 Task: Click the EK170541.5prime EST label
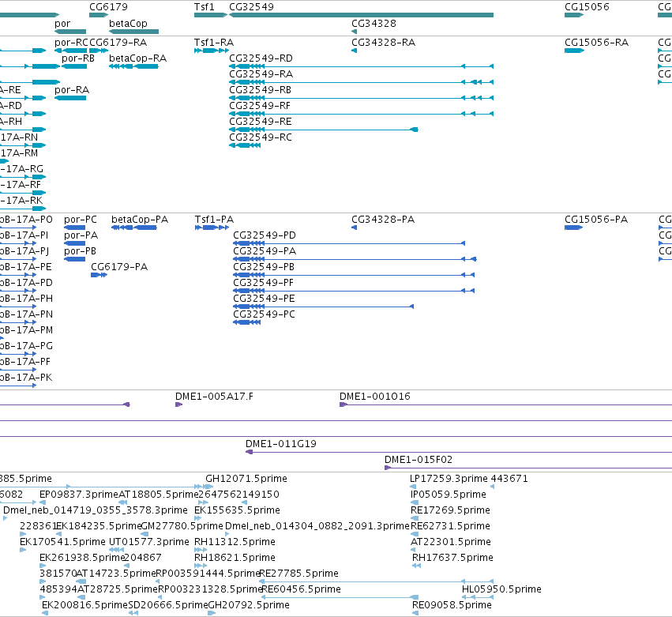pos(62,543)
